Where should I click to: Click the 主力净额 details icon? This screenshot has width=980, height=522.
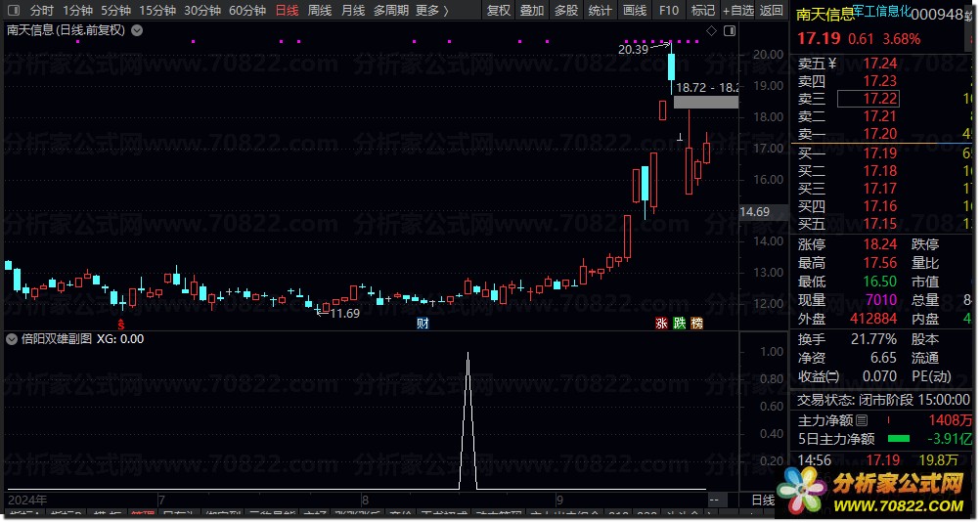pyautogui.click(x=862, y=420)
